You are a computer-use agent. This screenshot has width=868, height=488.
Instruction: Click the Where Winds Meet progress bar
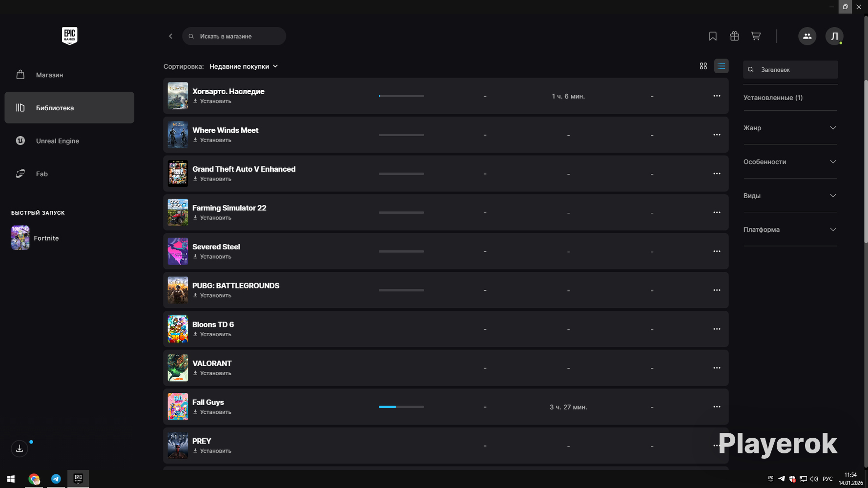click(x=401, y=135)
